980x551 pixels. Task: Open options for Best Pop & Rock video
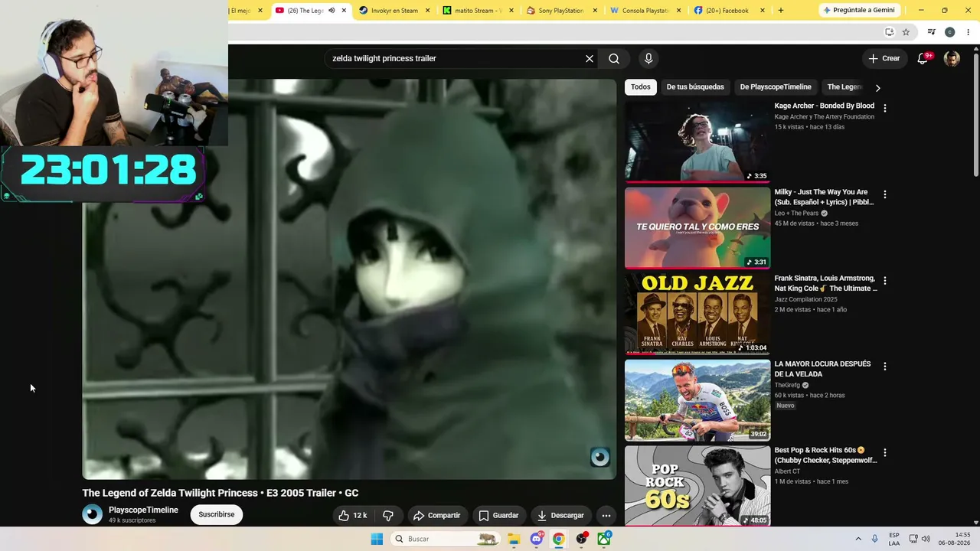(x=885, y=453)
